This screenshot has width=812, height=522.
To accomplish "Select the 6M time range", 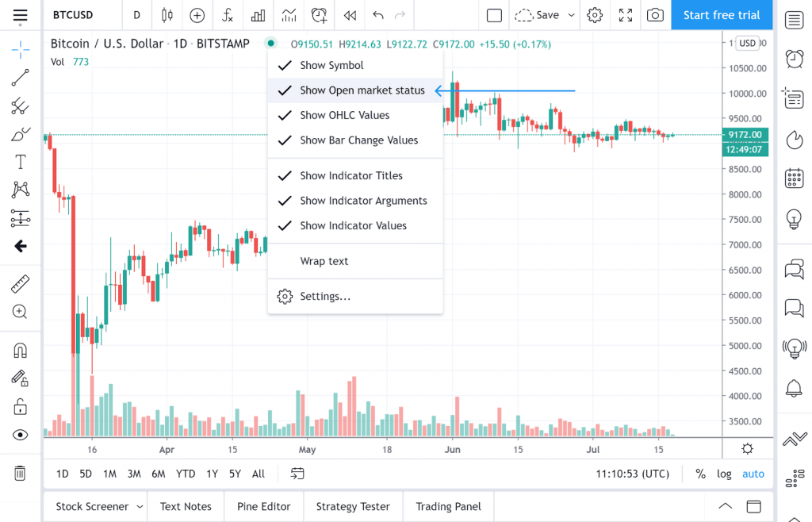I will (x=159, y=474).
